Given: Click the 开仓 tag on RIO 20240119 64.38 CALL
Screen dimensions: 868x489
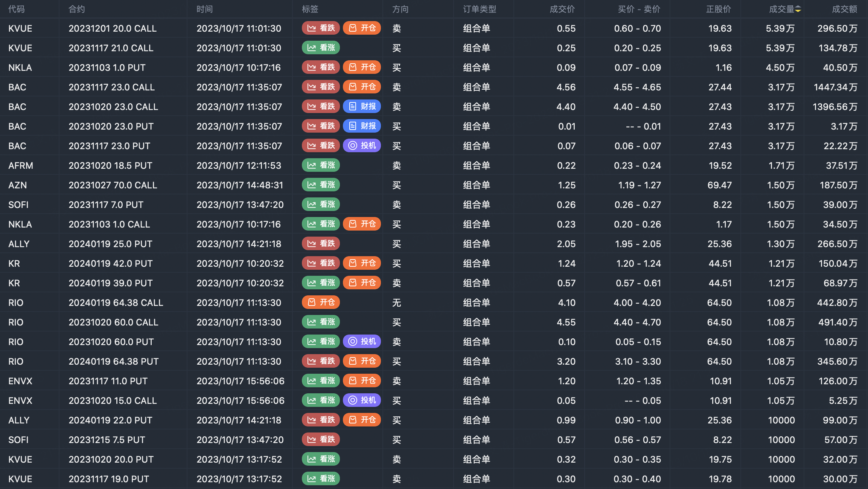Looking at the screenshot, I should tap(321, 303).
